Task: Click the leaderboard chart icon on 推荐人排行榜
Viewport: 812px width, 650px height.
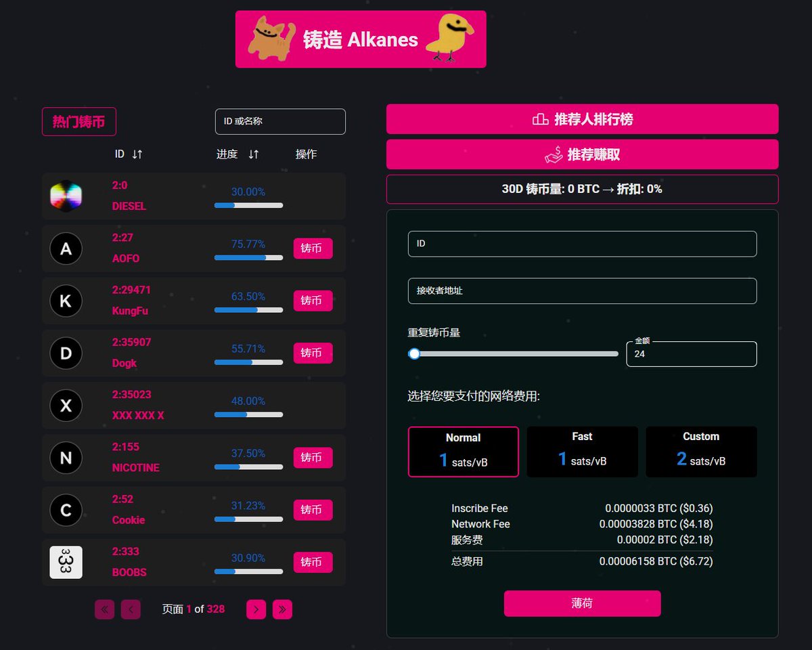Action: (x=539, y=118)
